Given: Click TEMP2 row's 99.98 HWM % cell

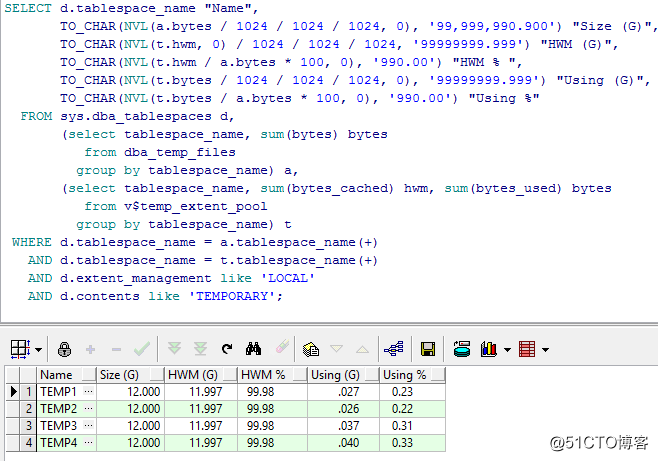Looking at the screenshot, I should click(272, 409).
